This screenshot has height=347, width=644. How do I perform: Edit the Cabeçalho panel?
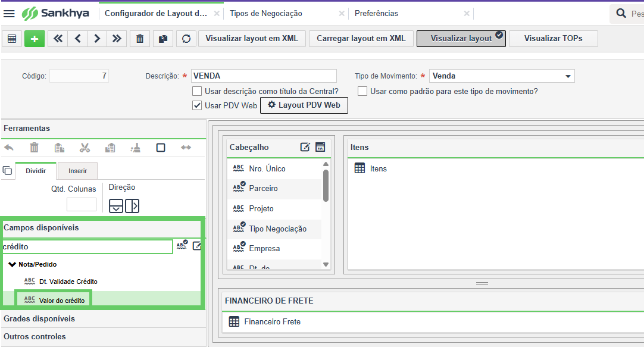pyautogui.click(x=305, y=147)
